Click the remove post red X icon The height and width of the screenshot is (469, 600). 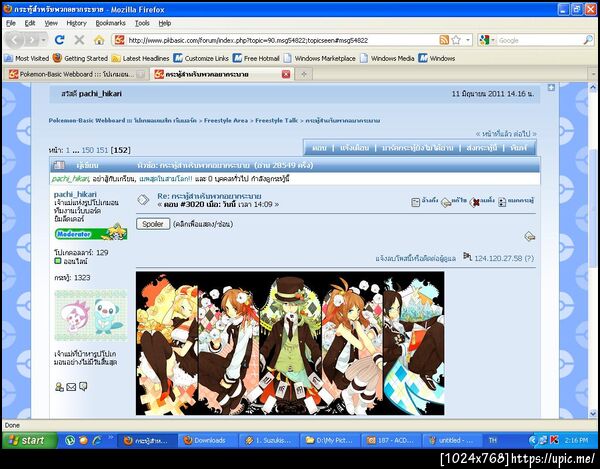(475, 202)
